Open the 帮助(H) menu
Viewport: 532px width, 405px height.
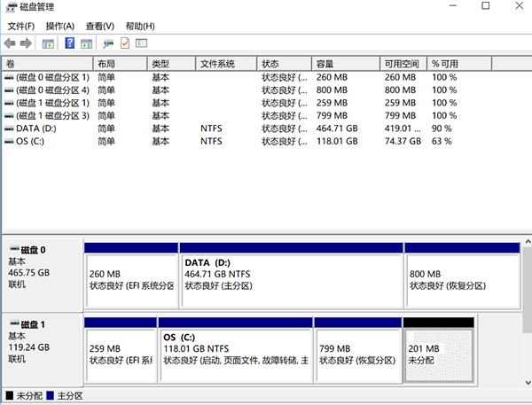pyautogui.click(x=139, y=26)
